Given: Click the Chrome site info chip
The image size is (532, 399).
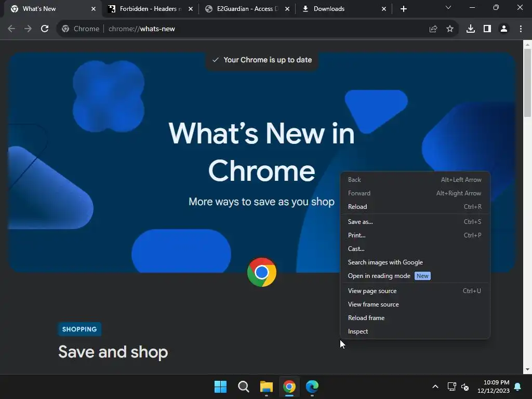Looking at the screenshot, I should tap(81, 29).
